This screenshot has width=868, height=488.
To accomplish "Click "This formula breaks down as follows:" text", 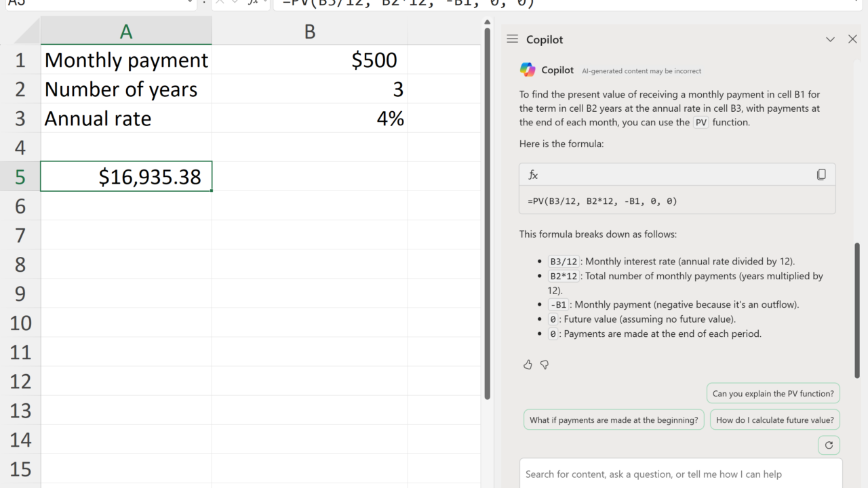I will point(598,235).
